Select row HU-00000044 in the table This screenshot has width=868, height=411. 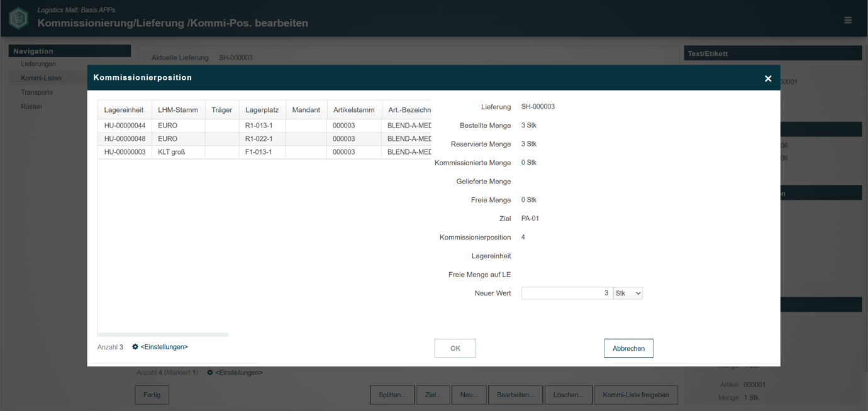tap(264, 126)
